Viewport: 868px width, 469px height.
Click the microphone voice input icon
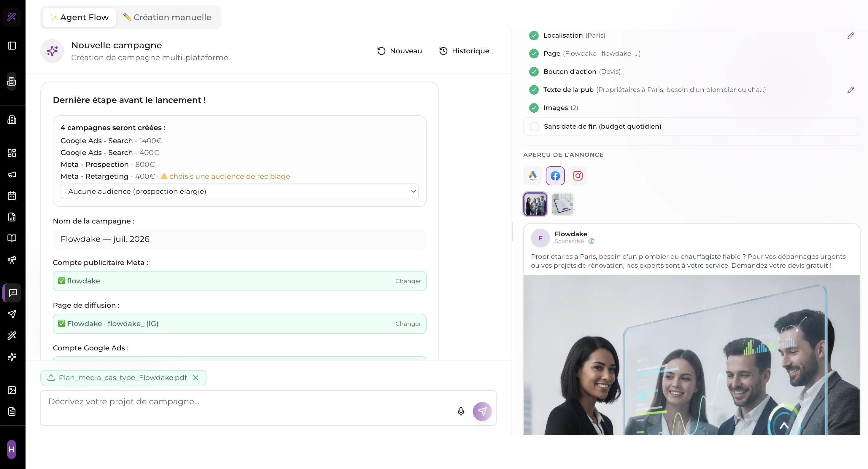pyautogui.click(x=461, y=411)
